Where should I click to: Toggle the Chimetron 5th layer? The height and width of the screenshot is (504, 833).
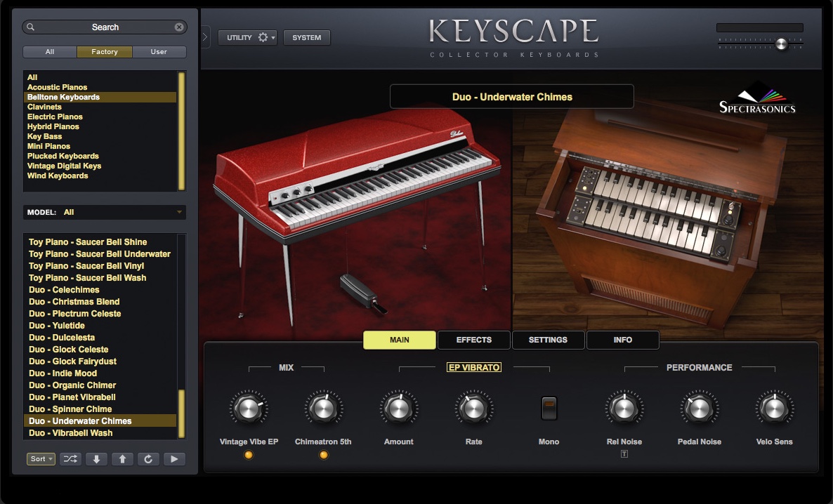point(324,455)
